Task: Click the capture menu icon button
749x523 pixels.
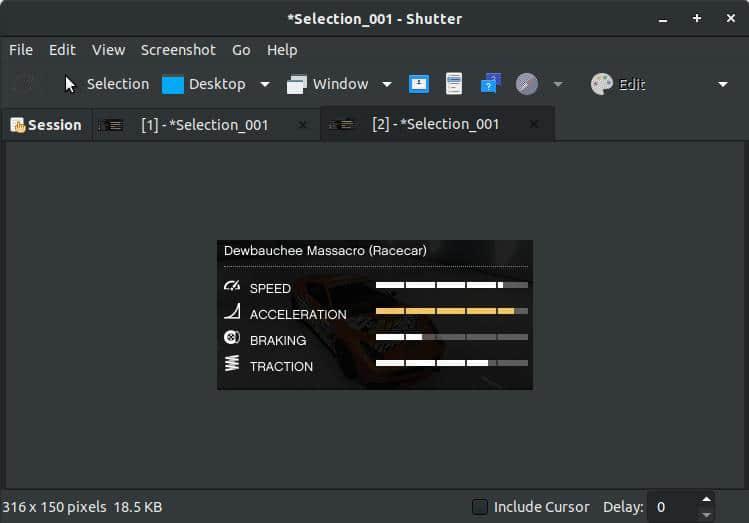Action: (x=454, y=84)
